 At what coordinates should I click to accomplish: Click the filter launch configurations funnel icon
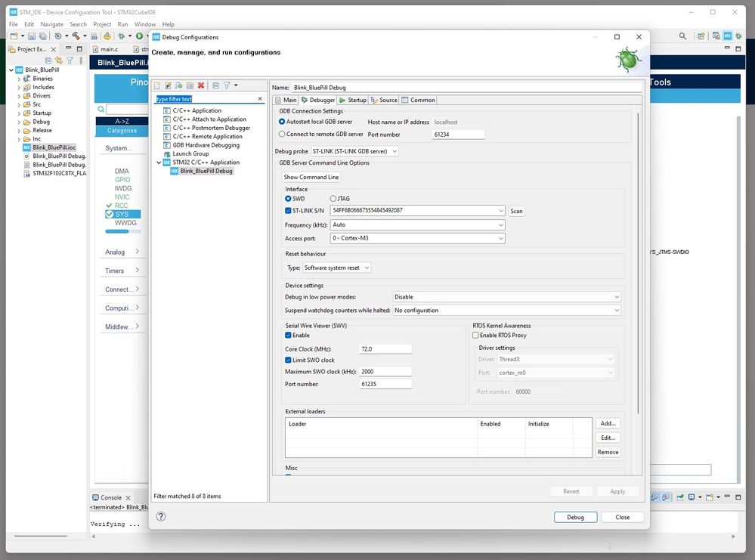coord(226,85)
